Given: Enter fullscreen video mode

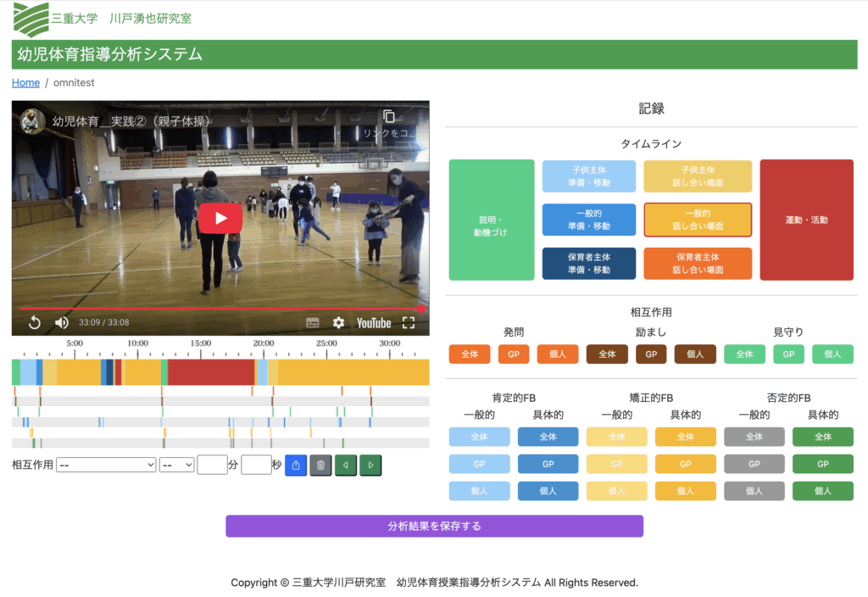Looking at the screenshot, I should coord(409,322).
